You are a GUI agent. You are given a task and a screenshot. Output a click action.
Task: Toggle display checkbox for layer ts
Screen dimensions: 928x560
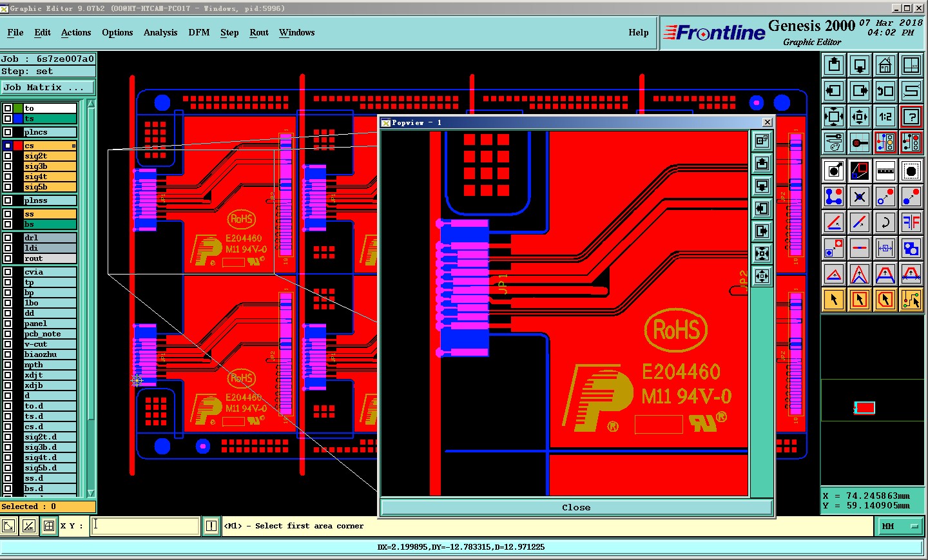[8, 119]
